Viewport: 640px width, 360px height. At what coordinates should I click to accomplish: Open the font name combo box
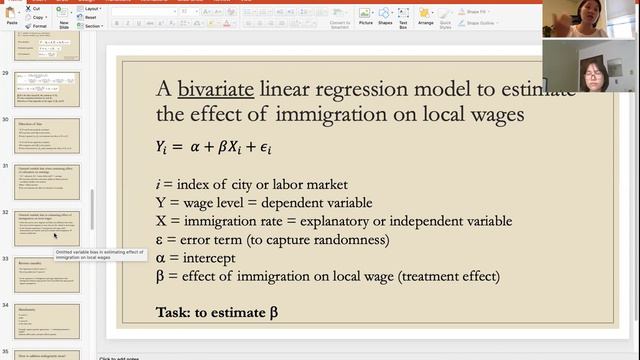[x=144, y=12]
